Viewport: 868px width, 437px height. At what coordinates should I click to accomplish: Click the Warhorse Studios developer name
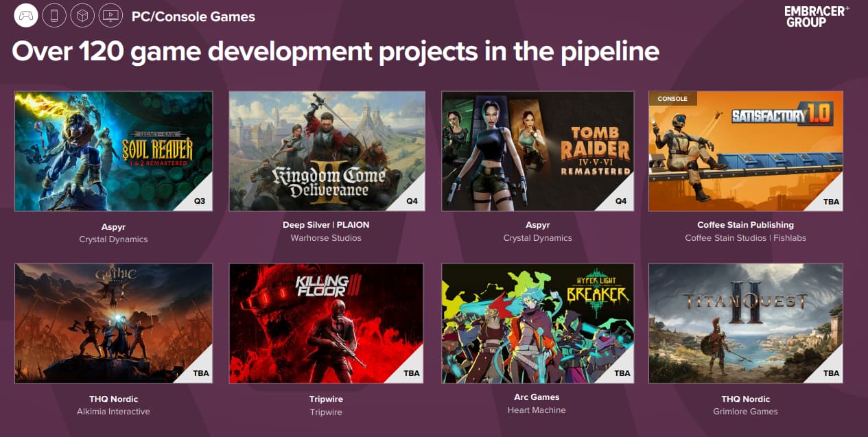[x=326, y=238]
